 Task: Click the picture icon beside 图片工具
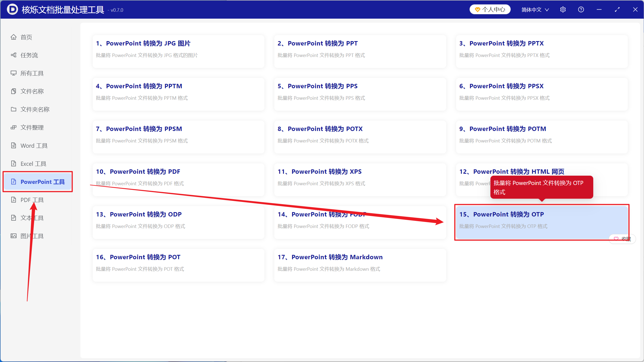(13, 236)
